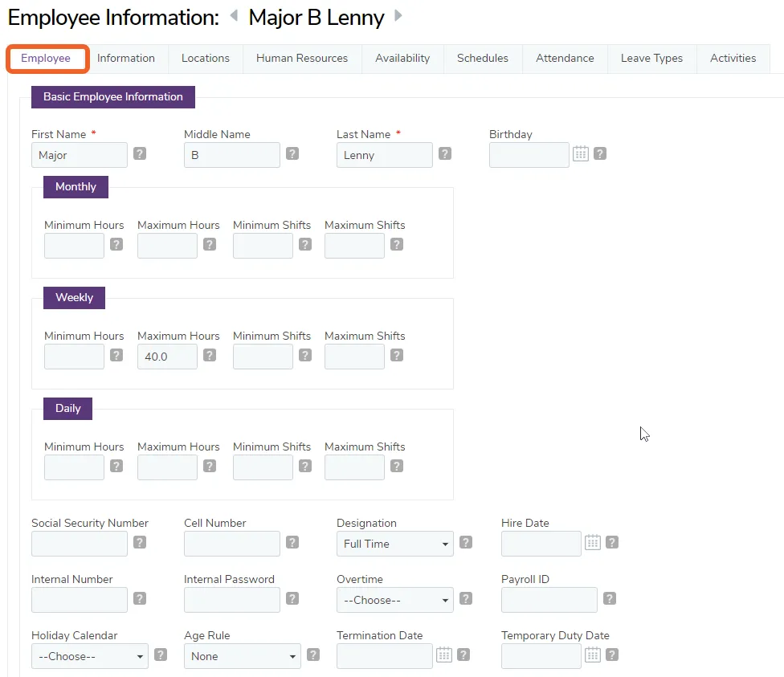Open the Holiday Calendar dropdown
This screenshot has height=677, width=784.
click(x=90, y=656)
